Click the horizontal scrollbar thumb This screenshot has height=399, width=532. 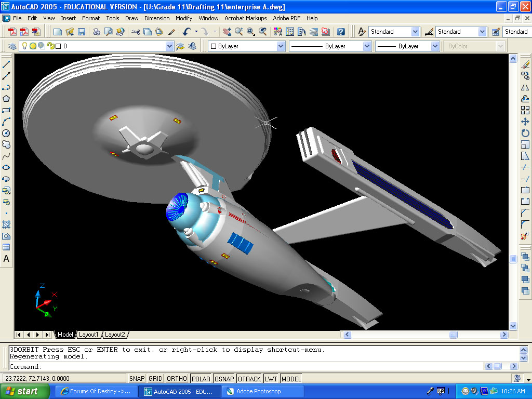[453, 335]
